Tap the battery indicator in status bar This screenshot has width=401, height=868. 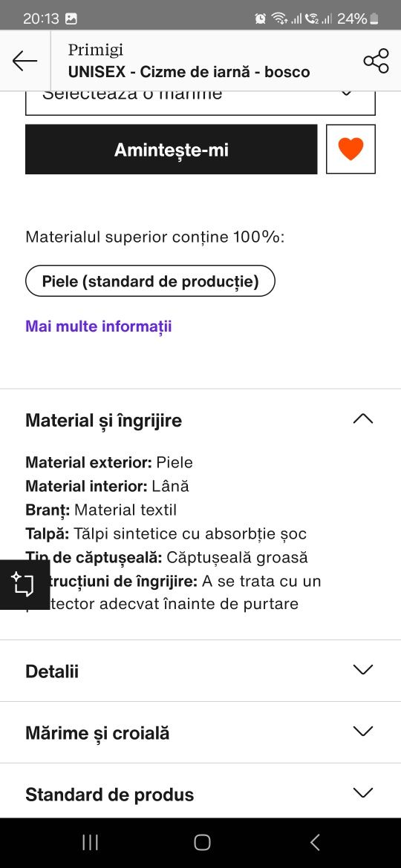click(374, 19)
